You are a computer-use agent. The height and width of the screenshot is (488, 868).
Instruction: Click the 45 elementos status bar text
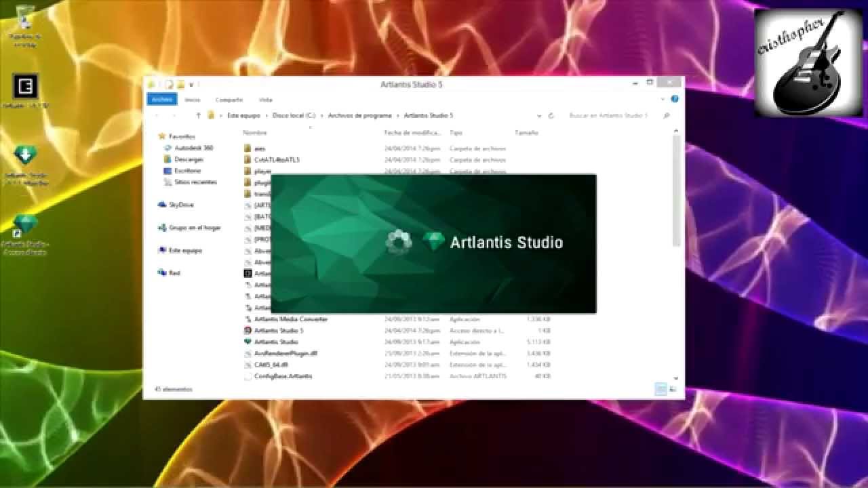174,389
